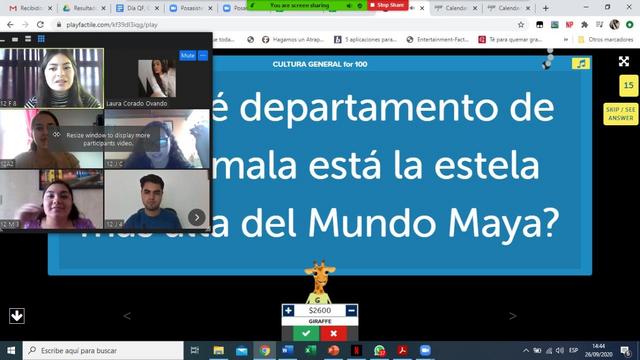This screenshot has width=640, height=360.
Task: Expand hidden bookmarks with double chevron
Action: click(566, 40)
